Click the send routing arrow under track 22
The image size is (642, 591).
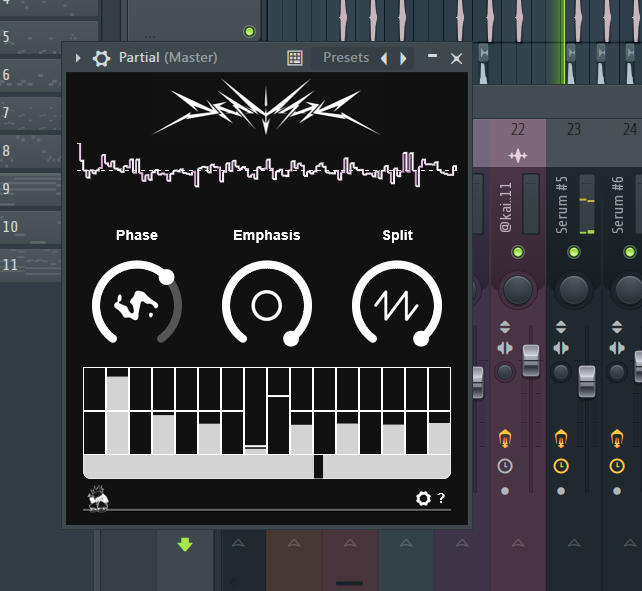(x=518, y=543)
